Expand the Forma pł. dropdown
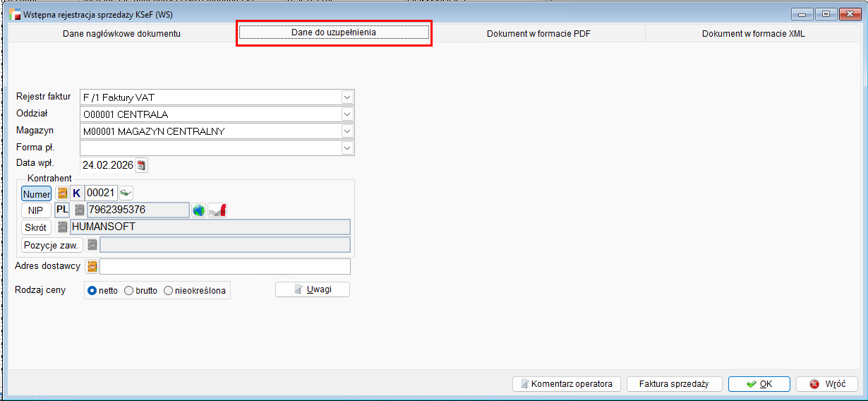 coord(346,148)
